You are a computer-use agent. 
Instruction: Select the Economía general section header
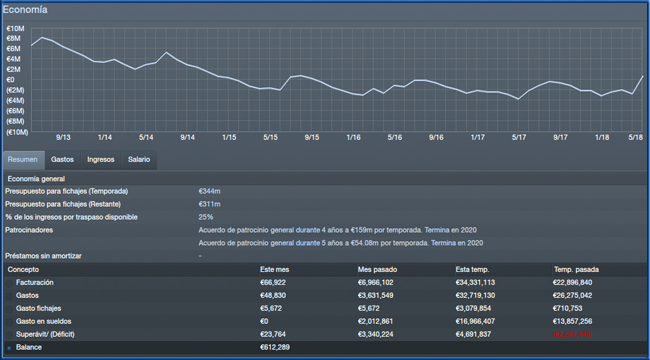pos(36,179)
